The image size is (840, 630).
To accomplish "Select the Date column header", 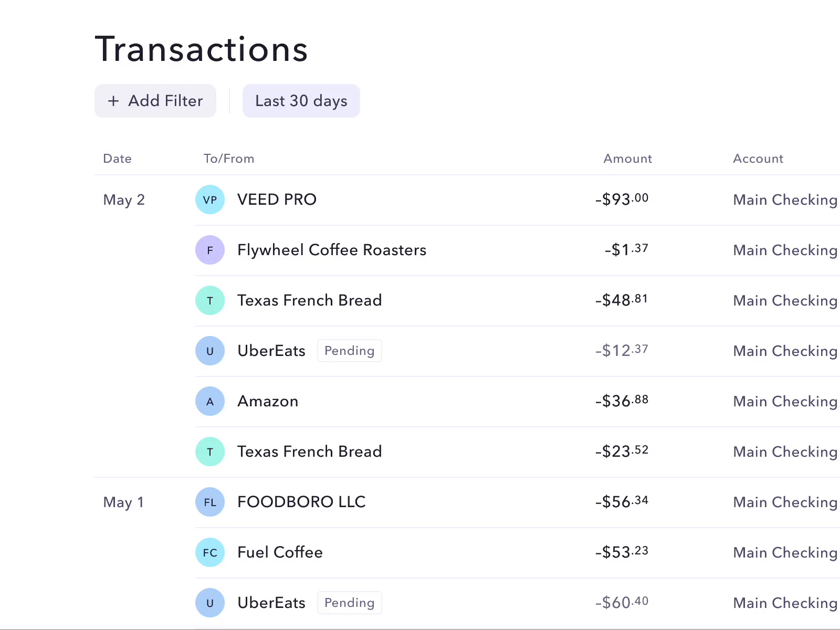I will [117, 159].
